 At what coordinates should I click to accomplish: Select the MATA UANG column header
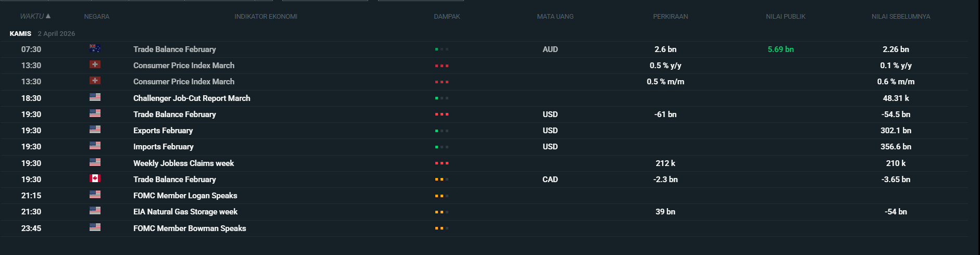tap(555, 17)
